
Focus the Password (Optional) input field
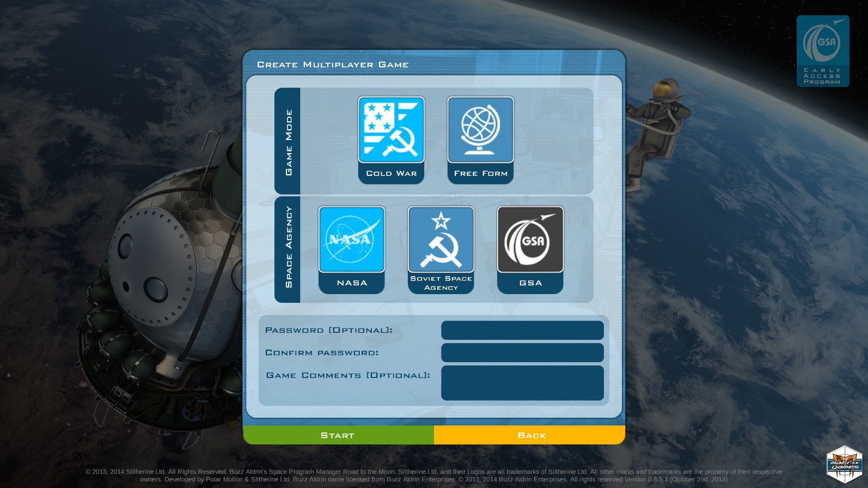point(522,330)
